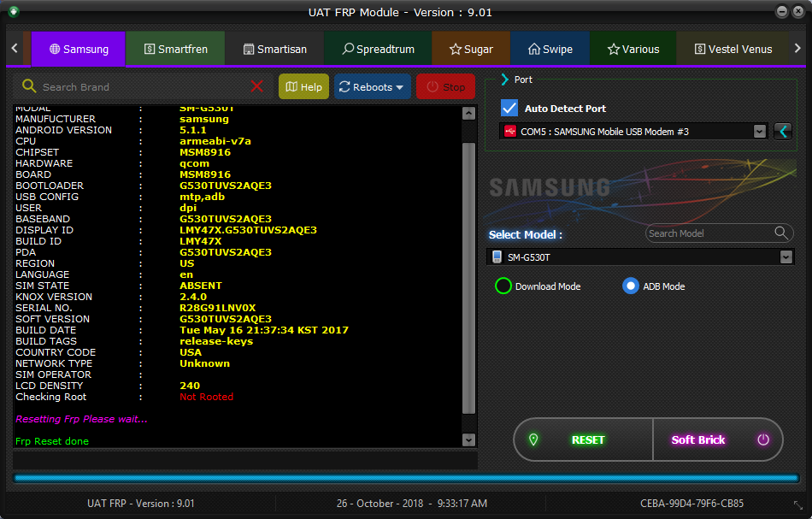Click the cyan port refresh arrow button
Screen dimensions: 812x519
point(783,132)
